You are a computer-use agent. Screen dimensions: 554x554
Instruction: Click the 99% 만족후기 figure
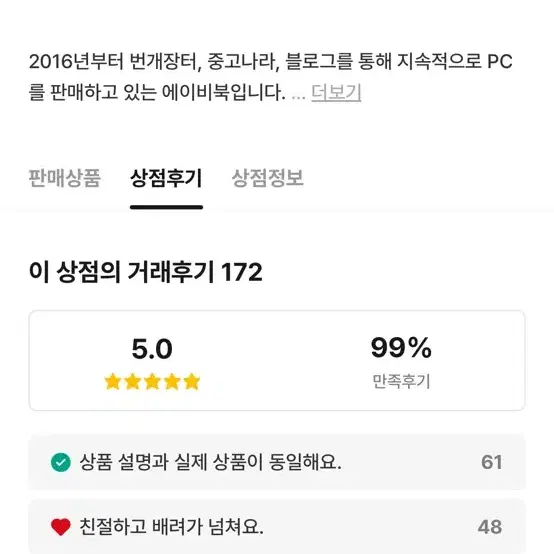(x=401, y=348)
